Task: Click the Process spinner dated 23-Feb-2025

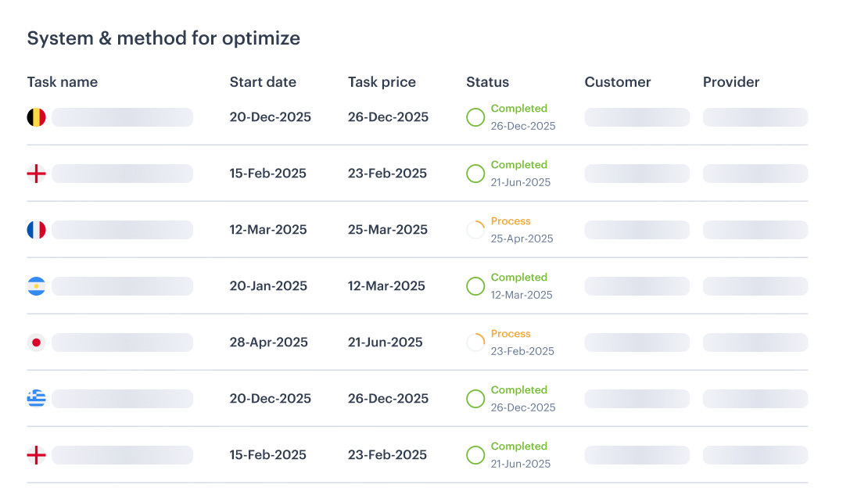Action: pyautogui.click(x=475, y=343)
